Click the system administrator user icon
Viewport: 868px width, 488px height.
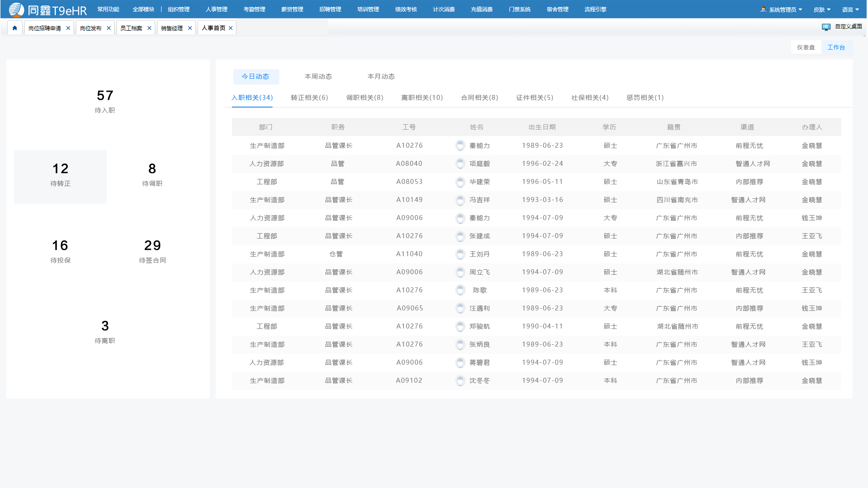[x=763, y=9]
